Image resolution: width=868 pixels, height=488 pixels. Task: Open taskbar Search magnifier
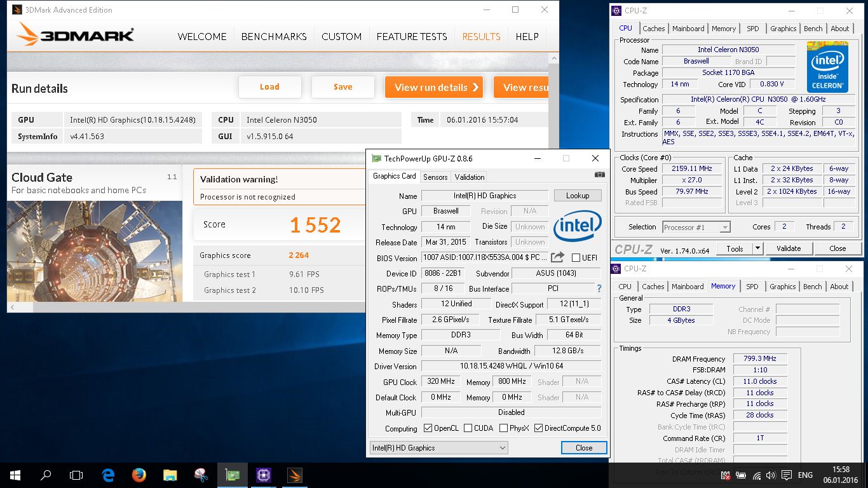coord(46,475)
